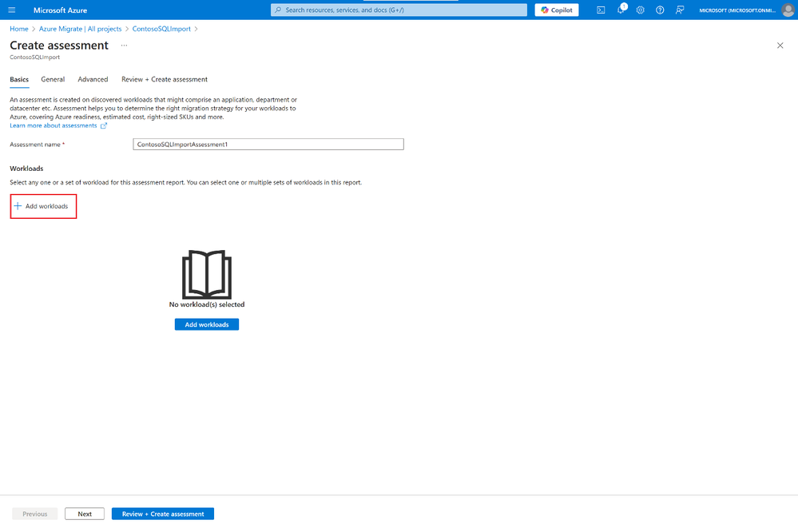
Task: Click the Workloads section heading
Action: 26,169
